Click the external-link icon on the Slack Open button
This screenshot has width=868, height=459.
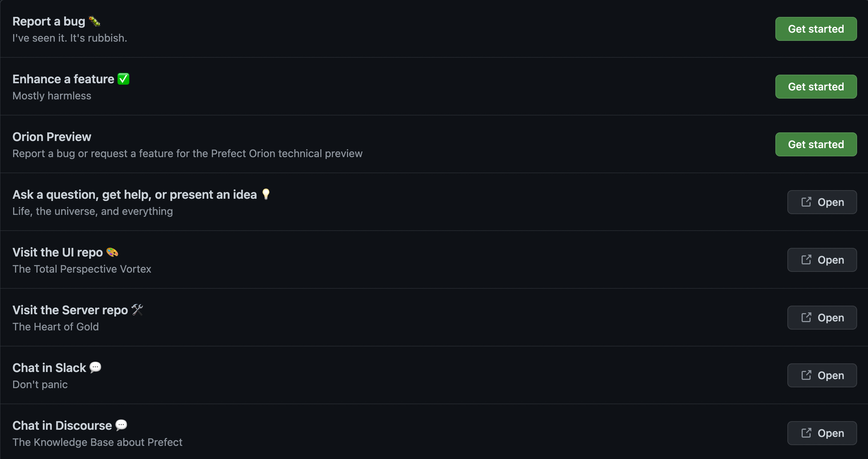[806, 375]
